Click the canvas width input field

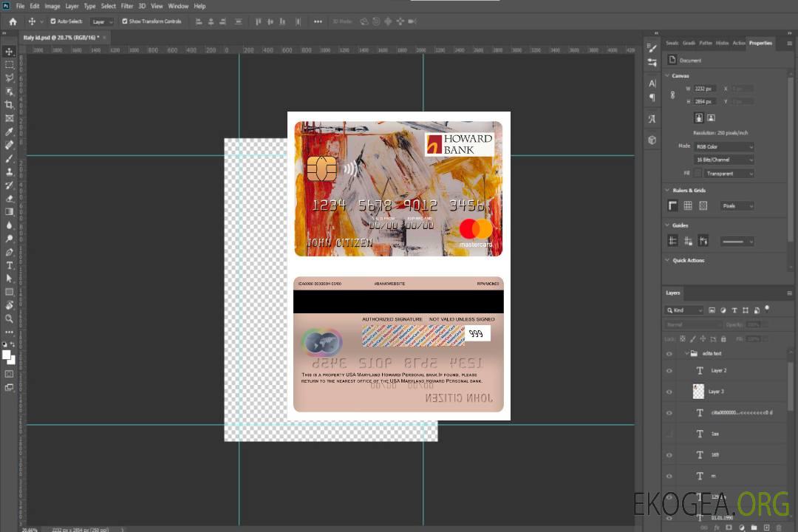(x=703, y=89)
